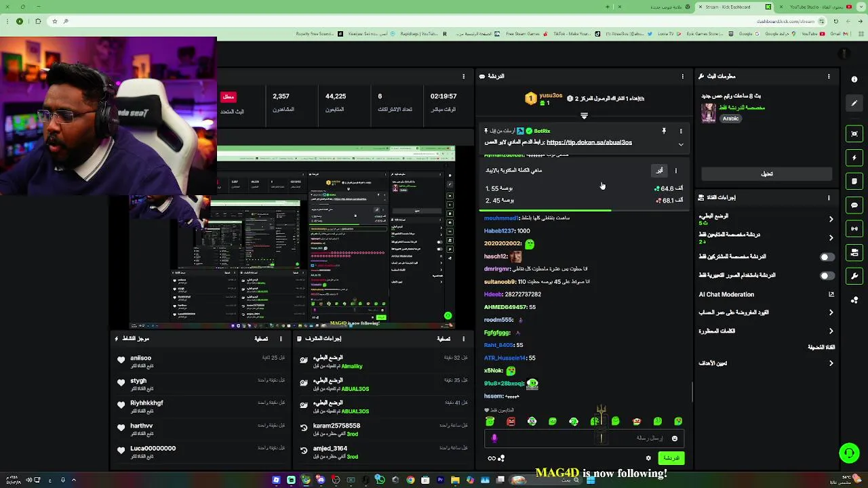Click the green chat send button
The image size is (868, 488).
pos(671,458)
